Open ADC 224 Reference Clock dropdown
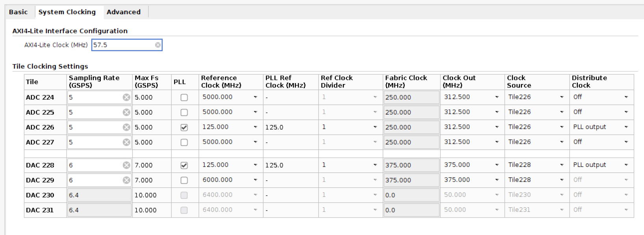The height and width of the screenshot is (235, 644). [x=255, y=97]
